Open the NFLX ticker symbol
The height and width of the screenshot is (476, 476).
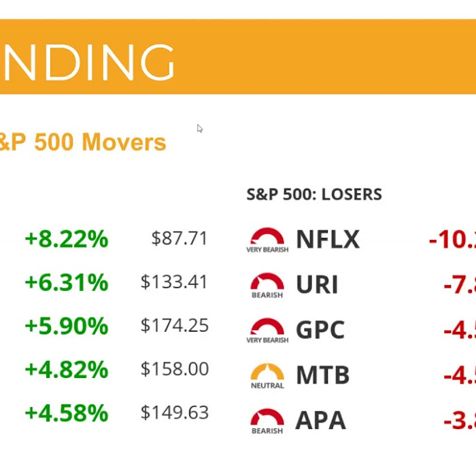click(328, 239)
